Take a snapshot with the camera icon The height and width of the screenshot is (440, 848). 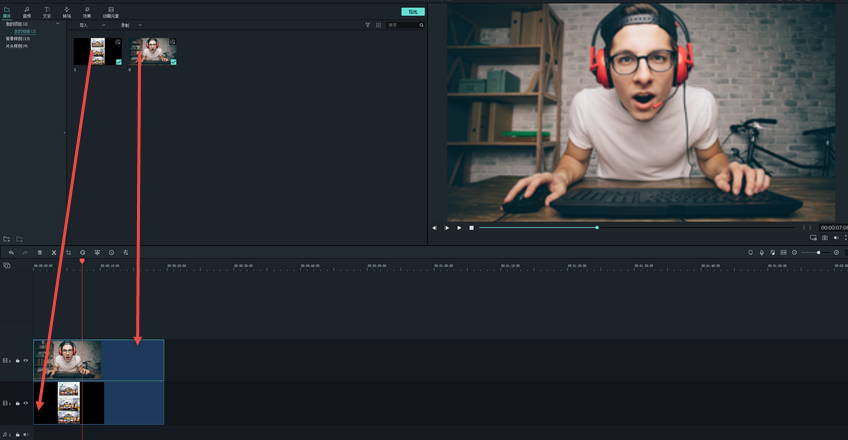824,238
